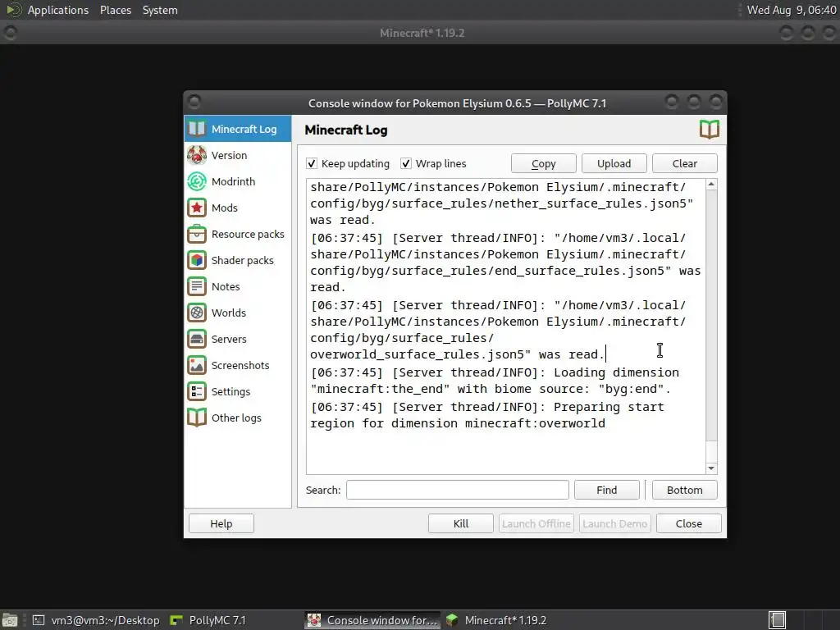
Task: Toggle the Wrap lines checkbox
Action: click(x=406, y=163)
